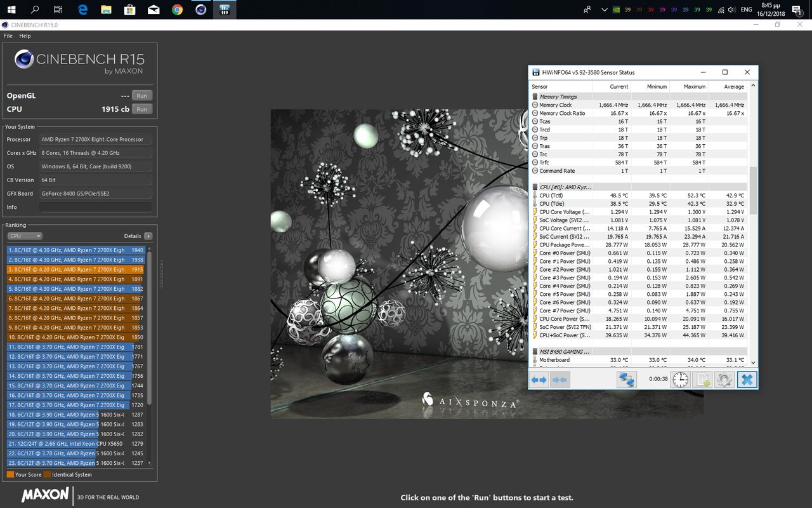Click the expand sensor columns arrows icon in HWiNFO
Screen dimensions: 812x508
[x=539, y=380]
